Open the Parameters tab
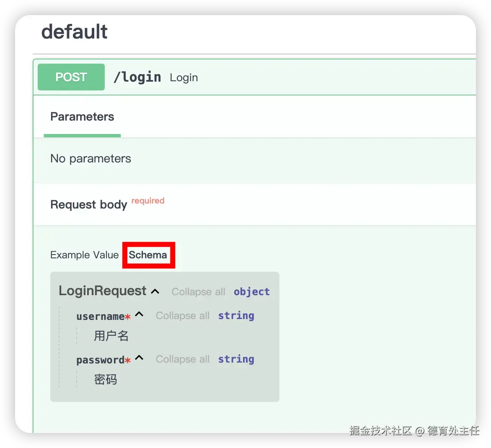The image size is (491, 448). click(82, 117)
